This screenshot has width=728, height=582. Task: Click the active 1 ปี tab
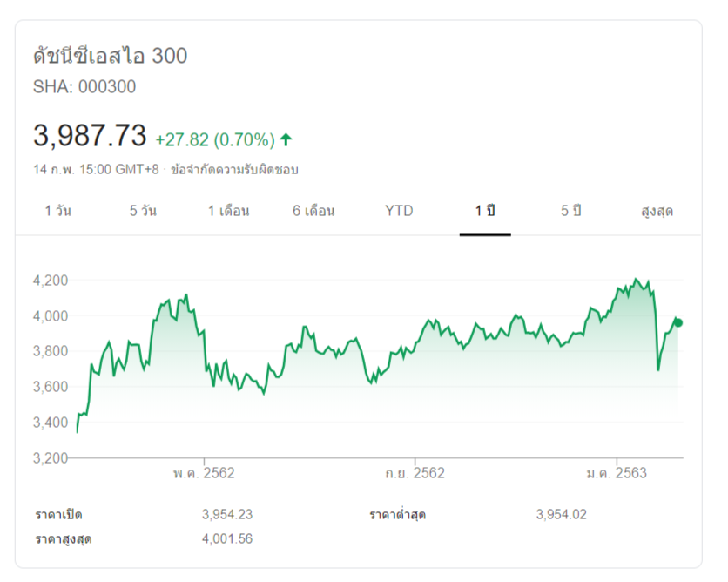click(x=485, y=211)
